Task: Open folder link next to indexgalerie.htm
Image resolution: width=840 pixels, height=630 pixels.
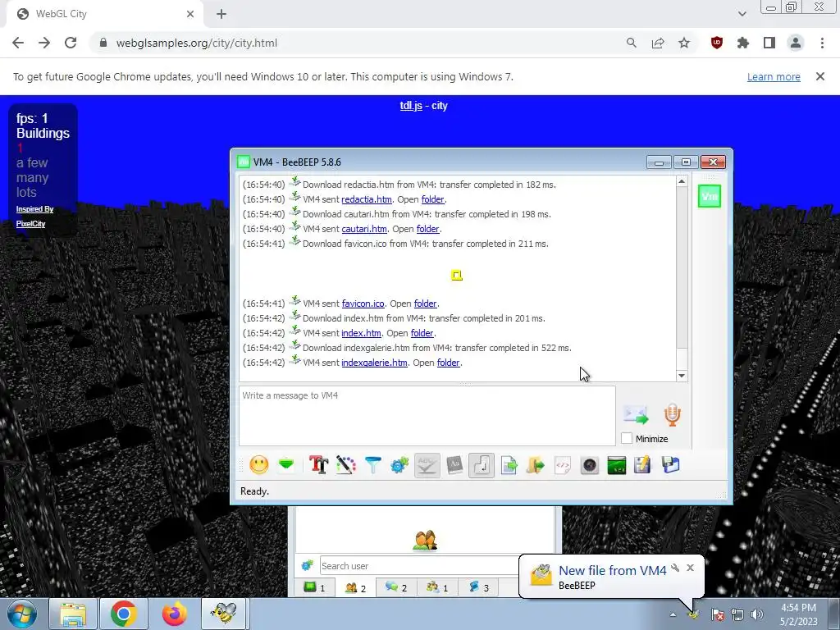Action: click(x=449, y=363)
